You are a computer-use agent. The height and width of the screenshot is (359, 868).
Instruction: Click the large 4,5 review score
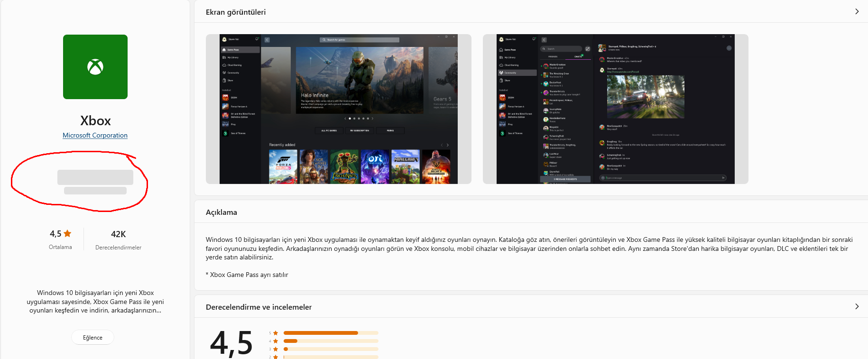(231, 343)
